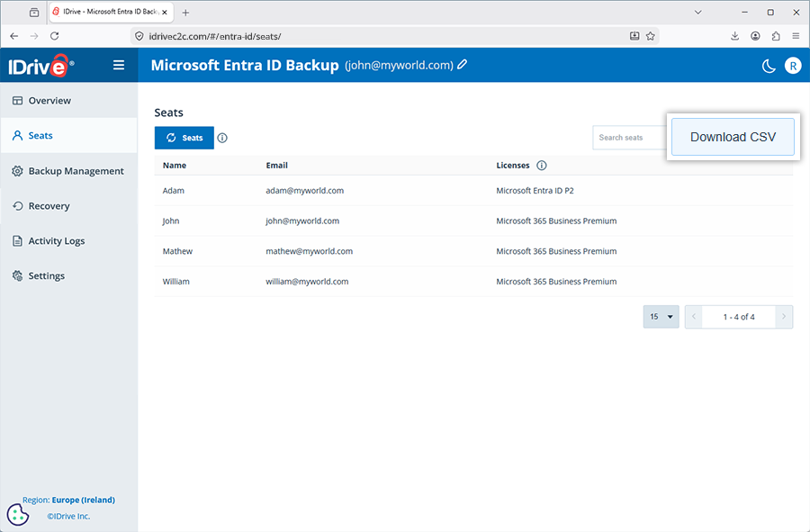
Task: Click the Search seats field
Action: point(629,138)
